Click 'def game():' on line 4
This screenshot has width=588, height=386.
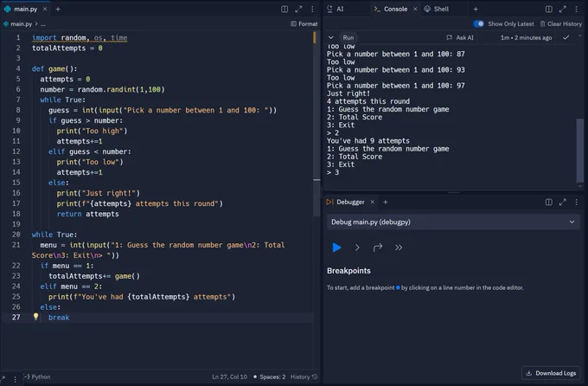click(x=54, y=68)
